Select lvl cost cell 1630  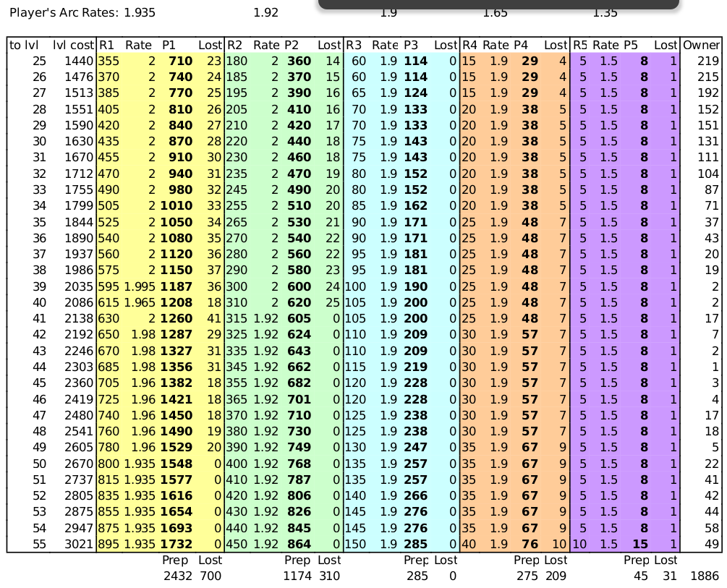pos(79,142)
